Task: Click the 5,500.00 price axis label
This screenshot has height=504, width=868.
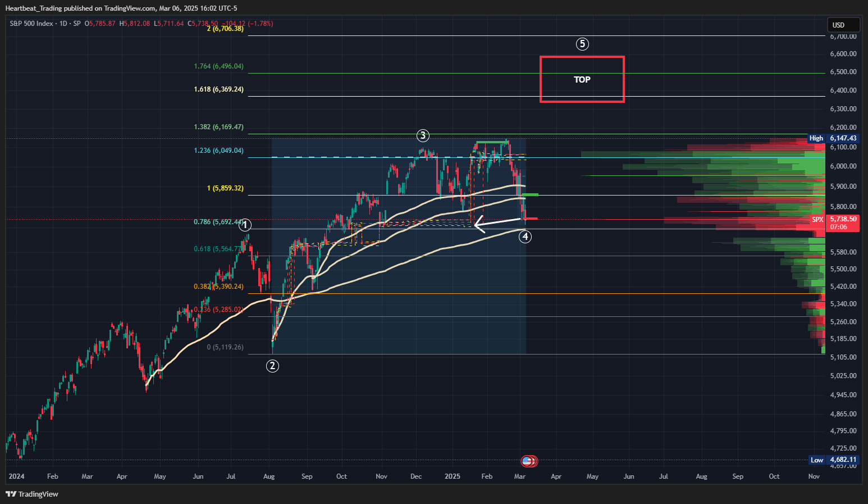Action: (843, 269)
